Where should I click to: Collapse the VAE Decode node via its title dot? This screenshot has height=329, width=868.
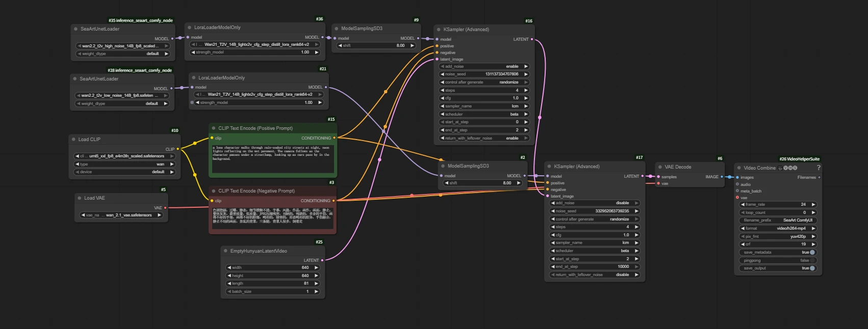click(660, 167)
